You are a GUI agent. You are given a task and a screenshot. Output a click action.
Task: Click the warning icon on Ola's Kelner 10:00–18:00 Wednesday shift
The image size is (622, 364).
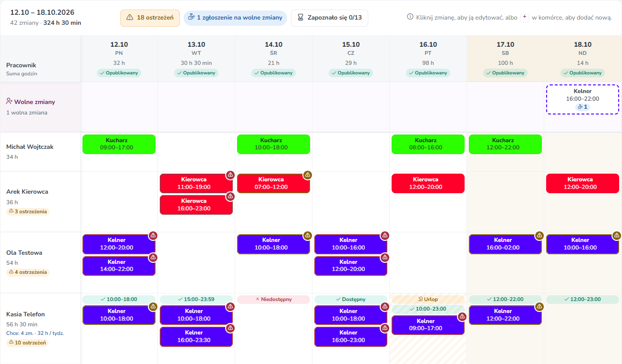pos(308,235)
